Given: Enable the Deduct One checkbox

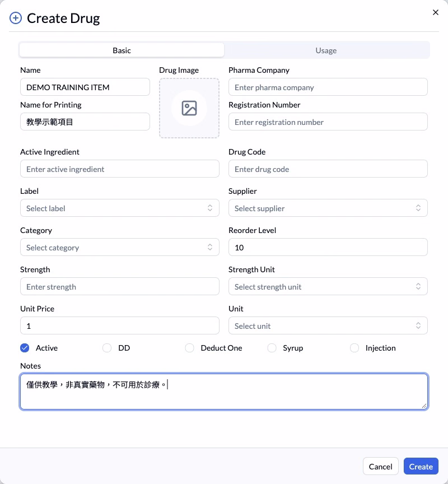Looking at the screenshot, I should [x=189, y=348].
